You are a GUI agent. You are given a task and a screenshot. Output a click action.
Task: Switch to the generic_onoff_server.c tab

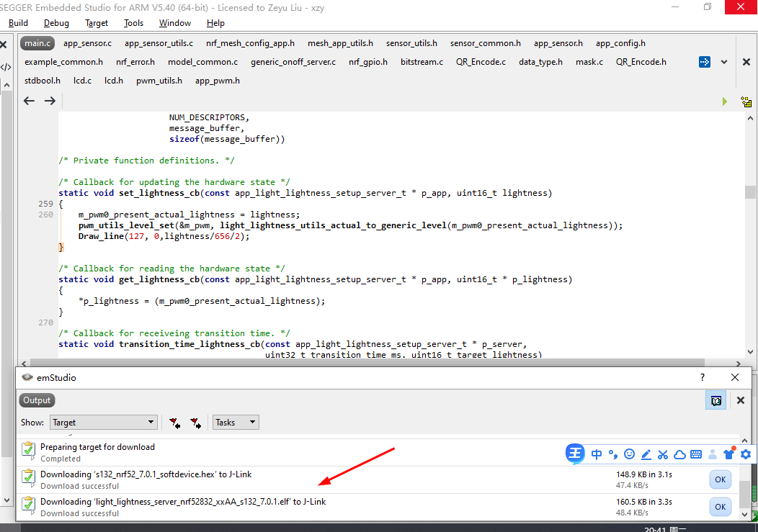[x=293, y=63]
